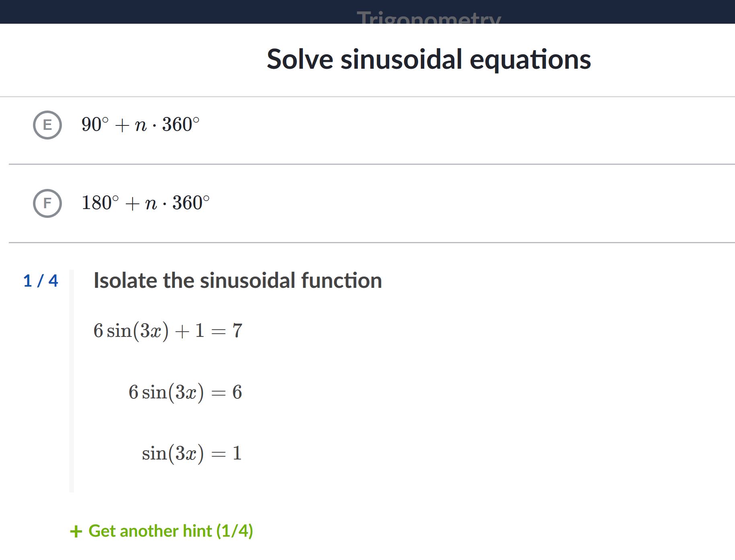735x560 pixels.
Task: Click the 180° term in option F
Action: pyautogui.click(x=101, y=203)
